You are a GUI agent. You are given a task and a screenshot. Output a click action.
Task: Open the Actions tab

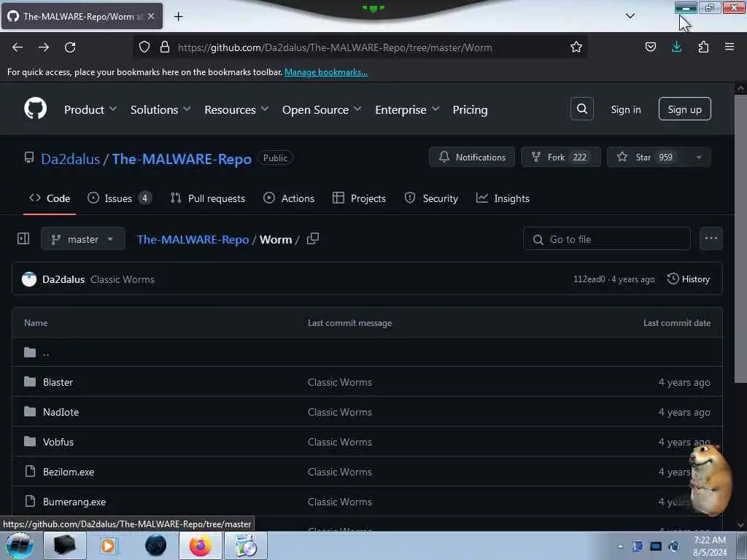[289, 198]
